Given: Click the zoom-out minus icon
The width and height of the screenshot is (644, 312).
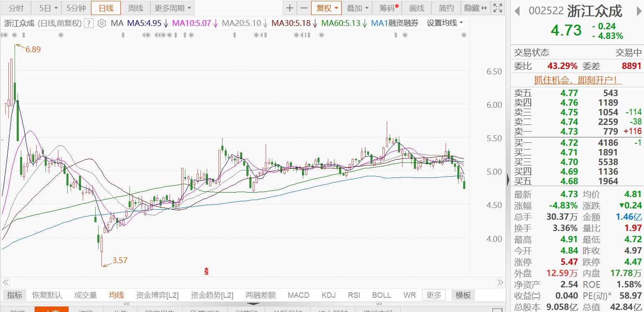Looking at the screenshot, I should pos(304,8).
